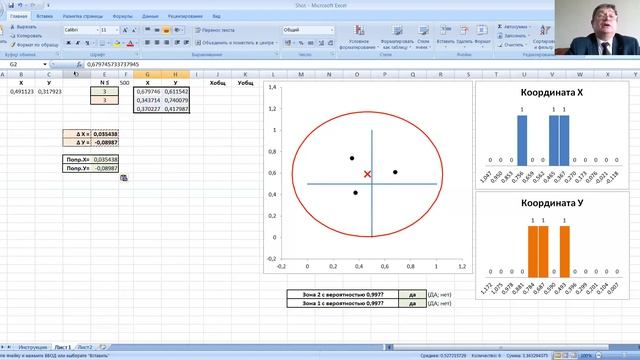Toggle bottom vertical alignment (highlighted)
This screenshot has height=360, width=640.
tap(166, 30)
